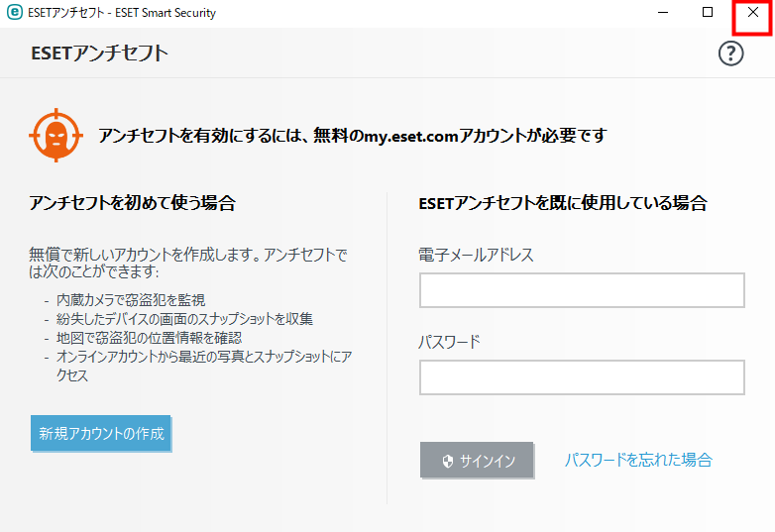775x532 pixels.
Task: Maximize the ESET Smart Security window
Action: (708, 12)
